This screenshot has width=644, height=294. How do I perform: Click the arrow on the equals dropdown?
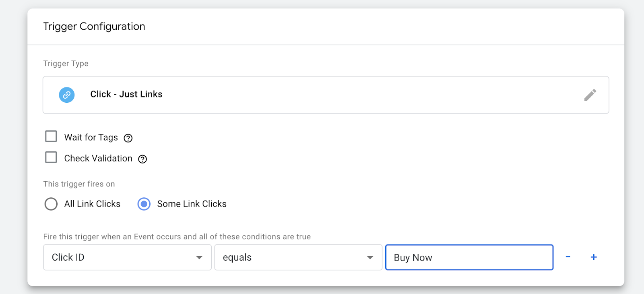(370, 258)
